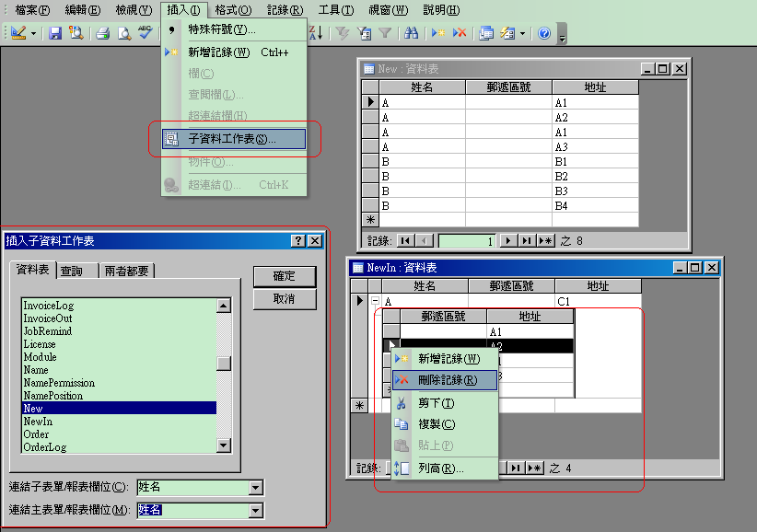The width and height of the screenshot is (757, 532).
Task: Click the table list scroll-up arrow
Action: point(224,306)
